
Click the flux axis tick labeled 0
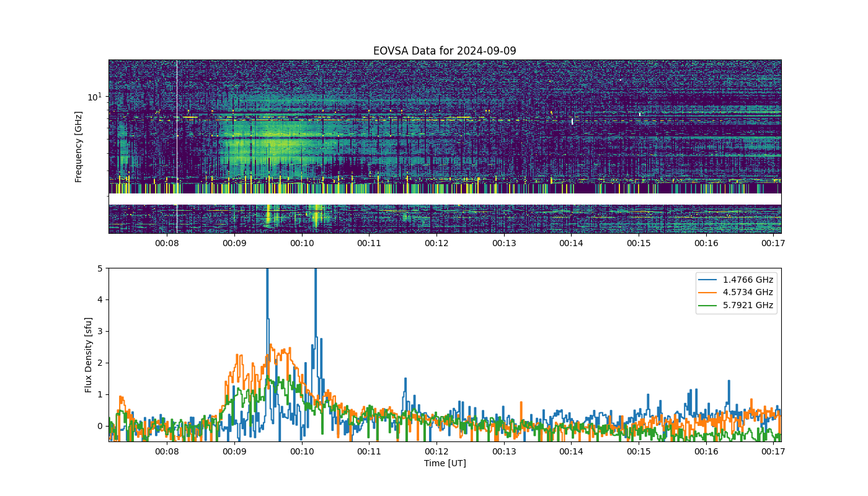tap(100, 426)
